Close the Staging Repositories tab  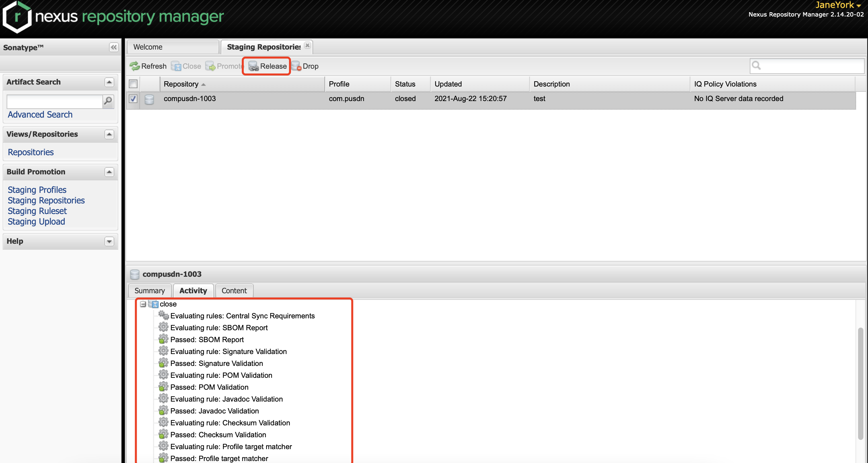pos(307,46)
